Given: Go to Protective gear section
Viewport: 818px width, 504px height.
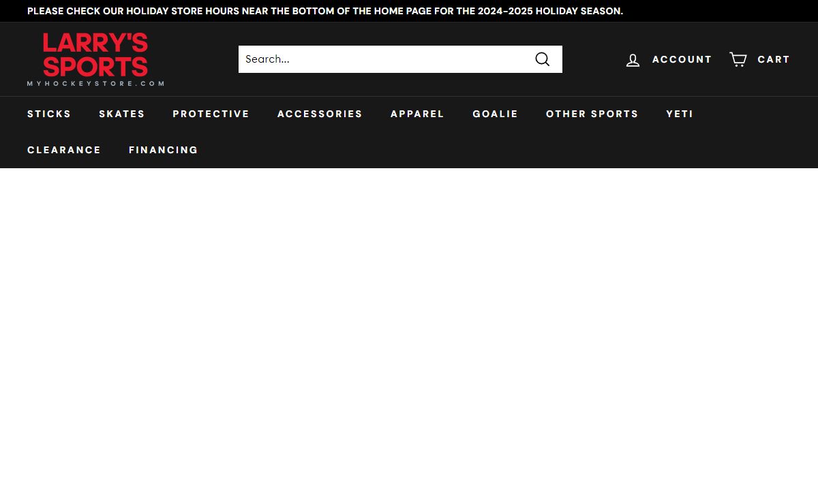Looking at the screenshot, I should 211,114.
